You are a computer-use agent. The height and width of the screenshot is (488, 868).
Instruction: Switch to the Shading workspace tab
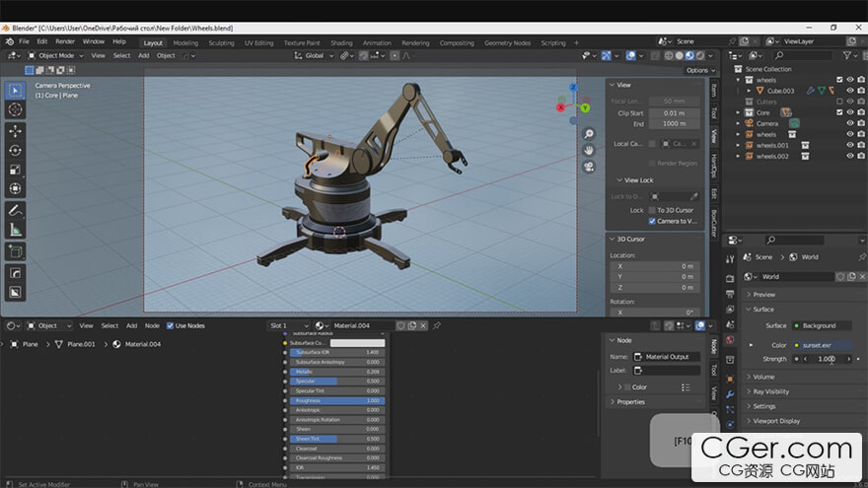coord(341,42)
